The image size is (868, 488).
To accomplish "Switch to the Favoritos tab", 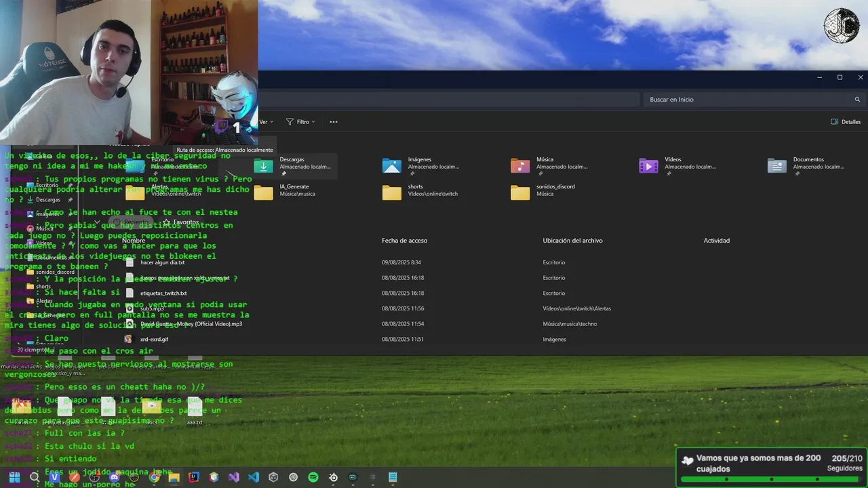I will [x=180, y=222].
